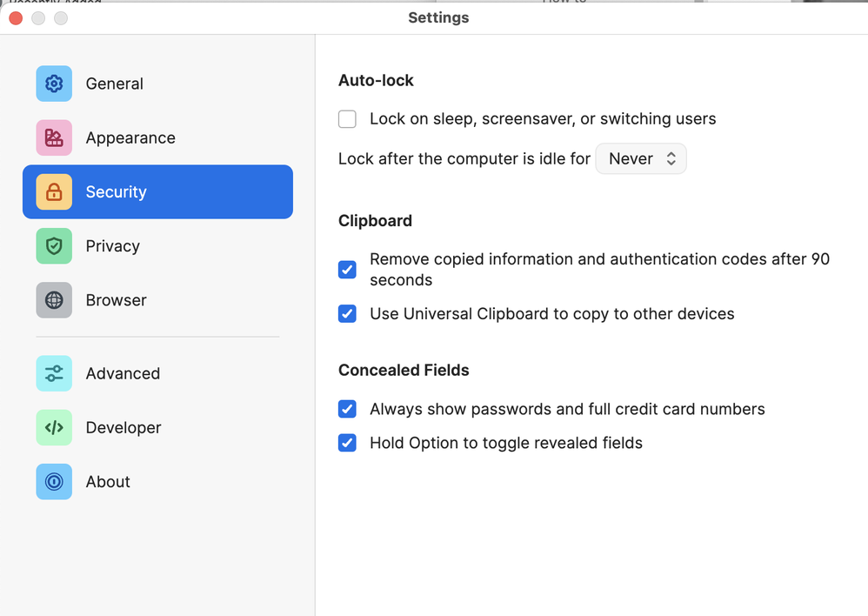Image resolution: width=868 pixels, height=616 pixels.
Task: Go to the About section label
Action: [x=108, y=481]
